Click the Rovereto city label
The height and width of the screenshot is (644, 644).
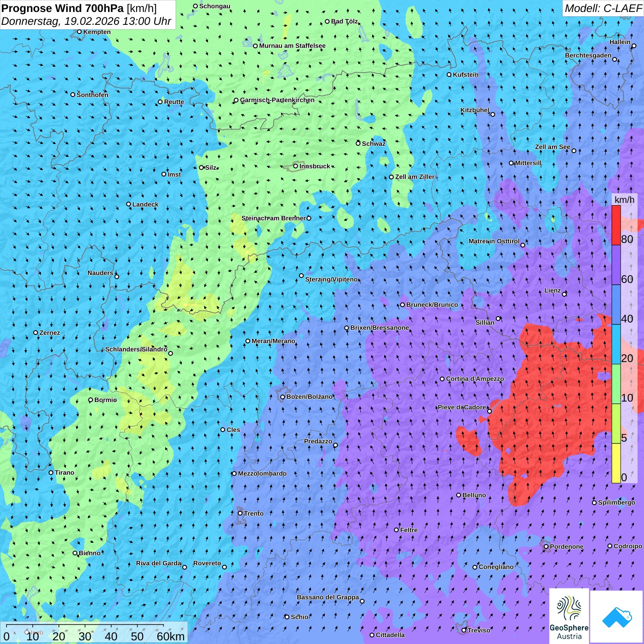(x=207, y=563)
